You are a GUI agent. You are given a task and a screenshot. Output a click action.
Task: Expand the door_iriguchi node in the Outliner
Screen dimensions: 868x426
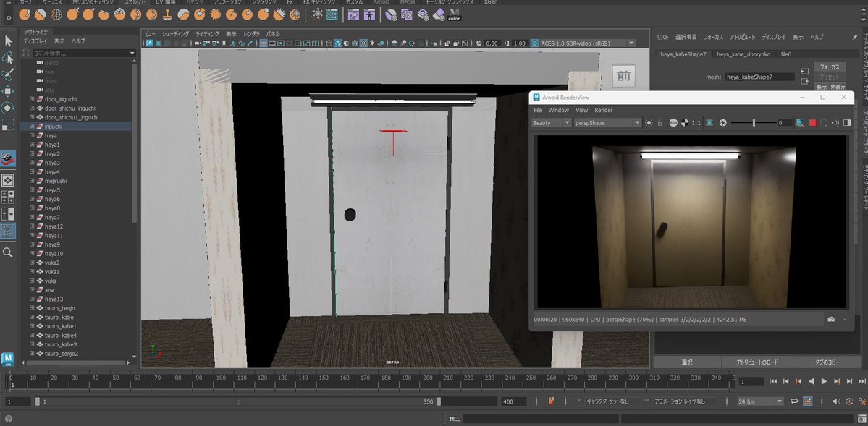point(32,99)
